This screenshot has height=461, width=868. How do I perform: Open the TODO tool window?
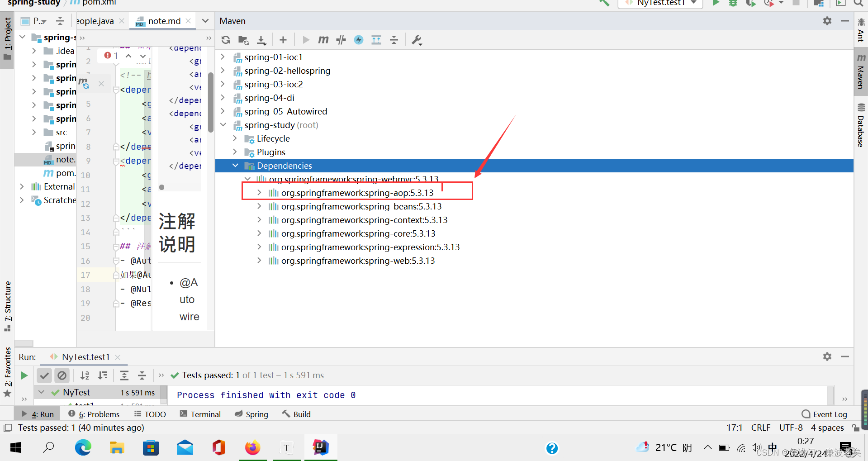[150, 414]
